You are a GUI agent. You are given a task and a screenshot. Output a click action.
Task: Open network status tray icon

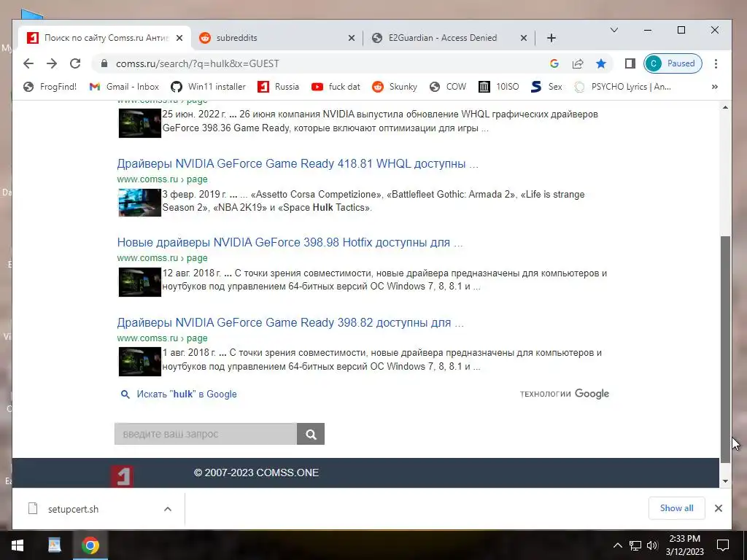pos(635,545)
